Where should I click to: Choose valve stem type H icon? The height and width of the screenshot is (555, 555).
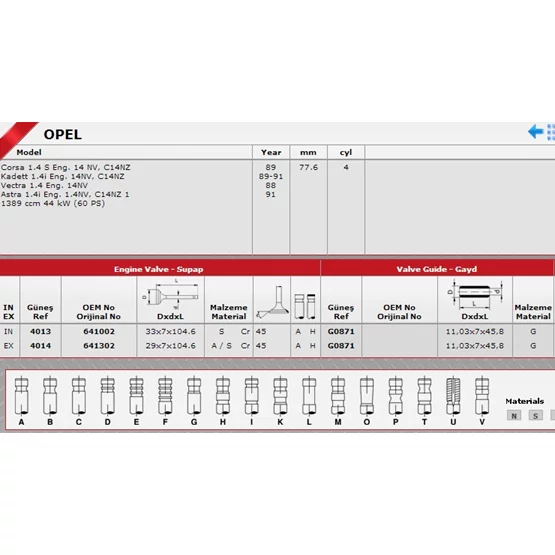(223, 396)
